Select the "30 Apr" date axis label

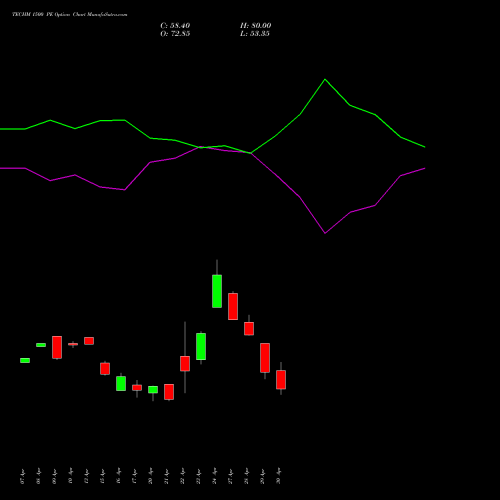point(278,476)
